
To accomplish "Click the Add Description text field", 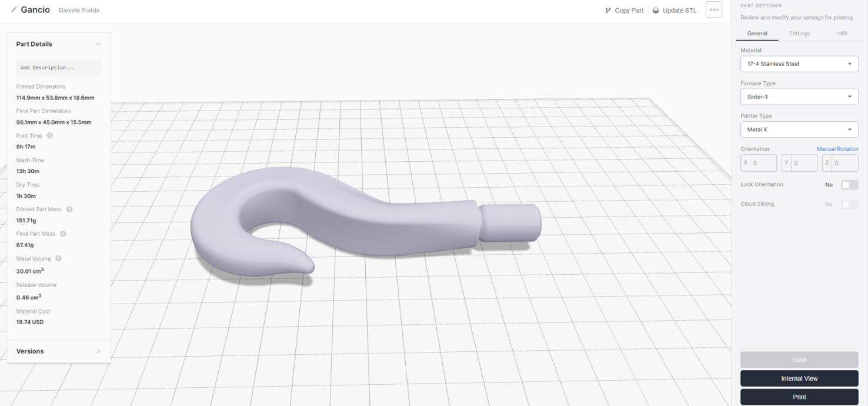I will coord(59,68).
